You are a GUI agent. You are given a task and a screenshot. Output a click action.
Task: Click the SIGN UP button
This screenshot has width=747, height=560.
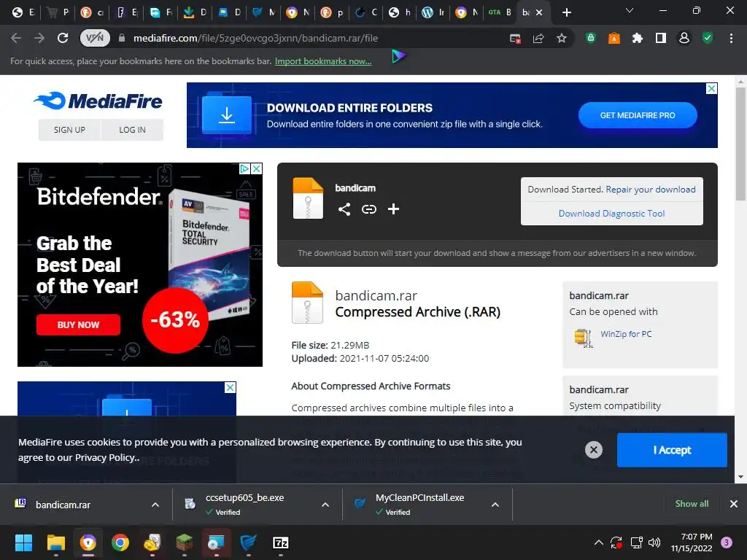[69, 130]
